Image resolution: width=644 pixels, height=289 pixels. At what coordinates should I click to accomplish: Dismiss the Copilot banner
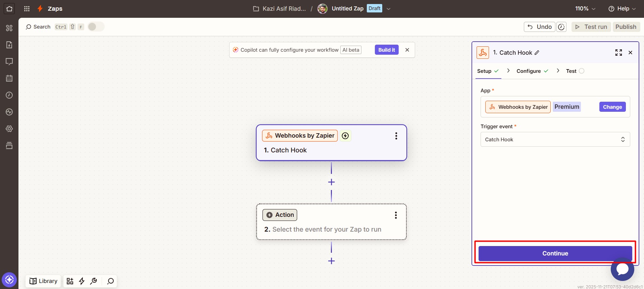coord(407,50)
